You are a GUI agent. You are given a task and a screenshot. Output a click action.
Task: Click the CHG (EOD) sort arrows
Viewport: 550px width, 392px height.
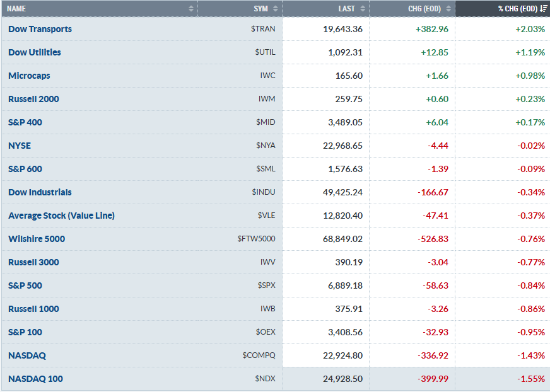(x=448, y=9)
